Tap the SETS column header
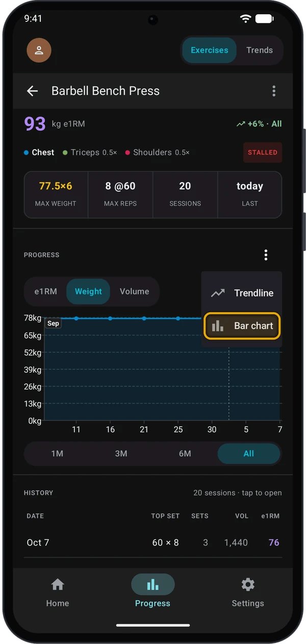Image resolution: width=306 pixels, height=644 pixels. coord(200,516)
